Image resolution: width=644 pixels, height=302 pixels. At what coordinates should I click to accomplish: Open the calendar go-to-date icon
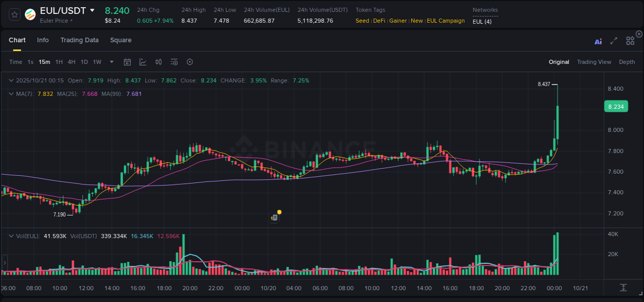coord(127,62)
